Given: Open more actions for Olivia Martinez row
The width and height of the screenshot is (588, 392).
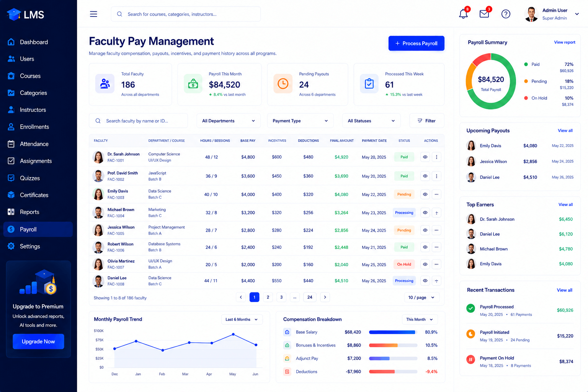Looking at the screenshot, I should tap(436, 265).
